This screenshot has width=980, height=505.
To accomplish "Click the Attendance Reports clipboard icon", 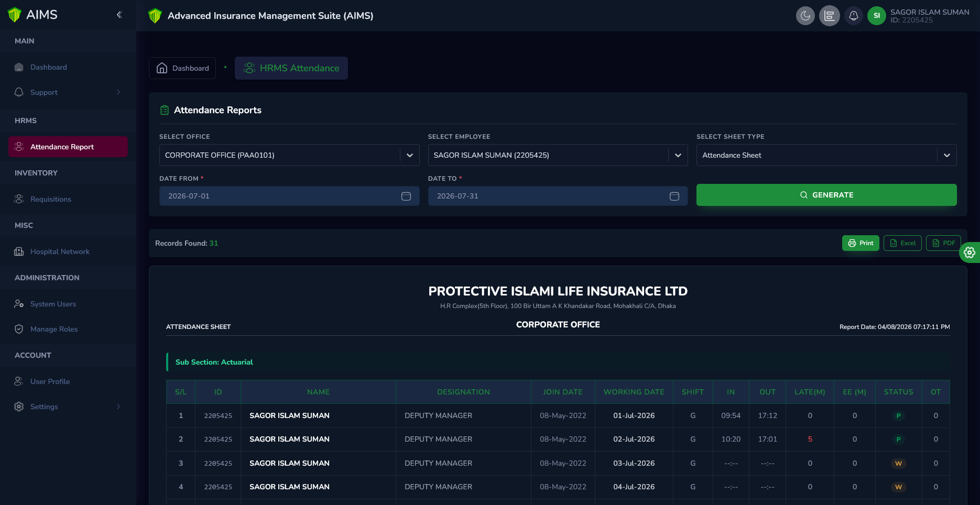I will tap(165, 110).
